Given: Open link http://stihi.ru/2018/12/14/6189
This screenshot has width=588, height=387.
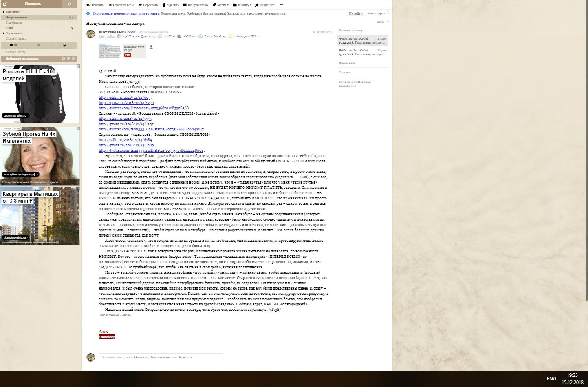Looking at the screenshot, I should click(125, 140).
